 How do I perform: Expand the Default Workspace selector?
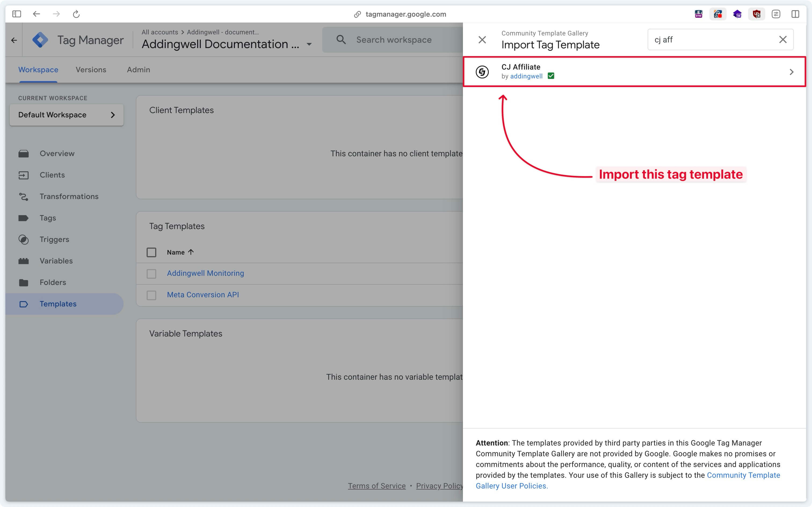(66, 115)
